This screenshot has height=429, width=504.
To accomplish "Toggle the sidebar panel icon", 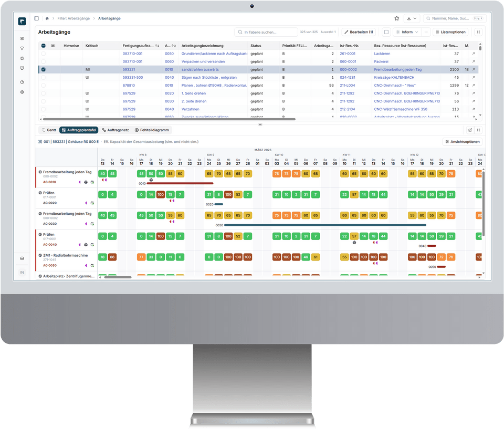I will coord(36,18).
